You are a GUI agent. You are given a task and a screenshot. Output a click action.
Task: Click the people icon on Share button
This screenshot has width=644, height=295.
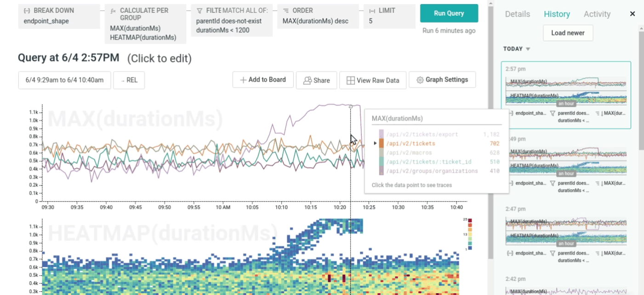tap(307, 80)
